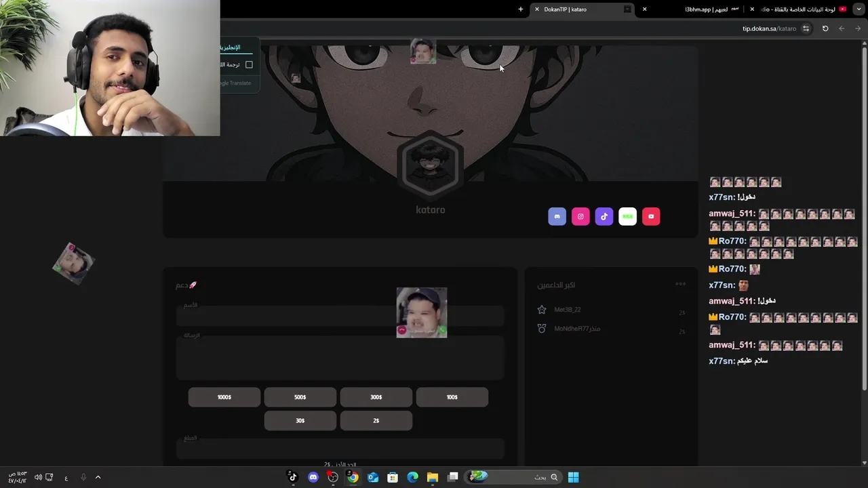
Task: Focus the message (الرسالة) text area
Action: pyautogui.click(x=340, y=357)
